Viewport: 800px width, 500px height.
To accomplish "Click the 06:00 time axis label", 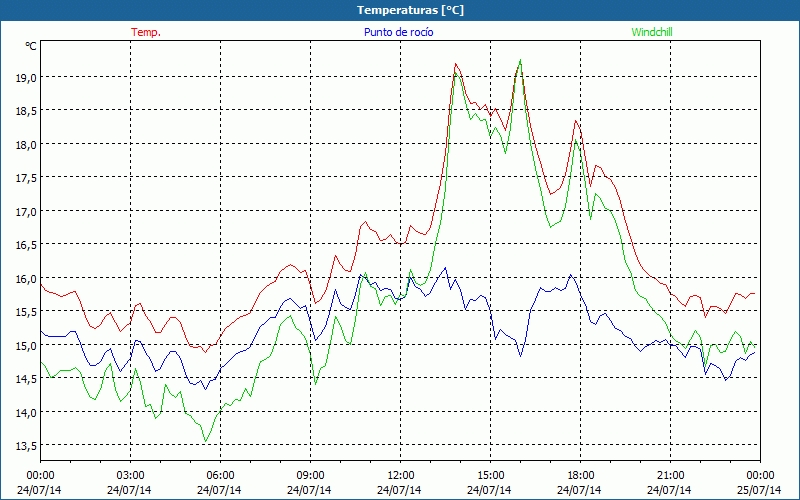I will [220, 476].
